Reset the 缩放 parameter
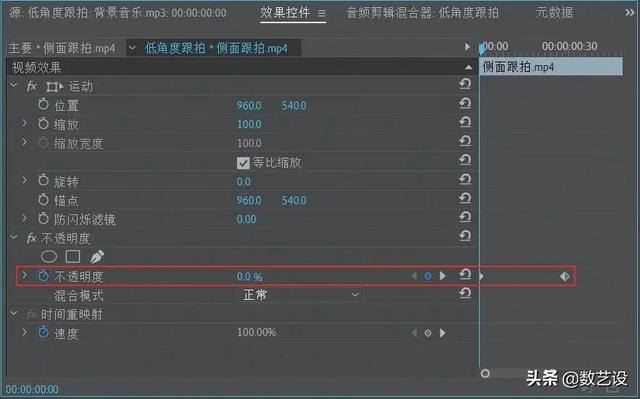640x399 pixels. click(x=465, y=122)
